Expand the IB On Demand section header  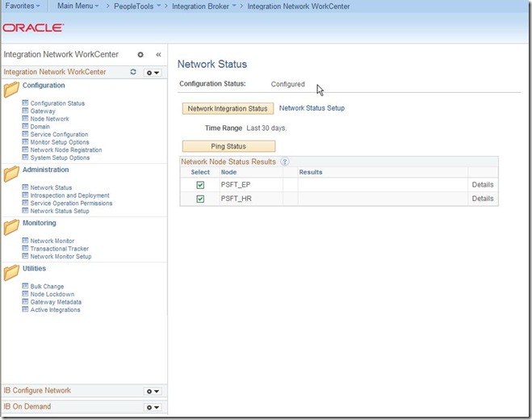pyautogui.click(x=27, y=406)
